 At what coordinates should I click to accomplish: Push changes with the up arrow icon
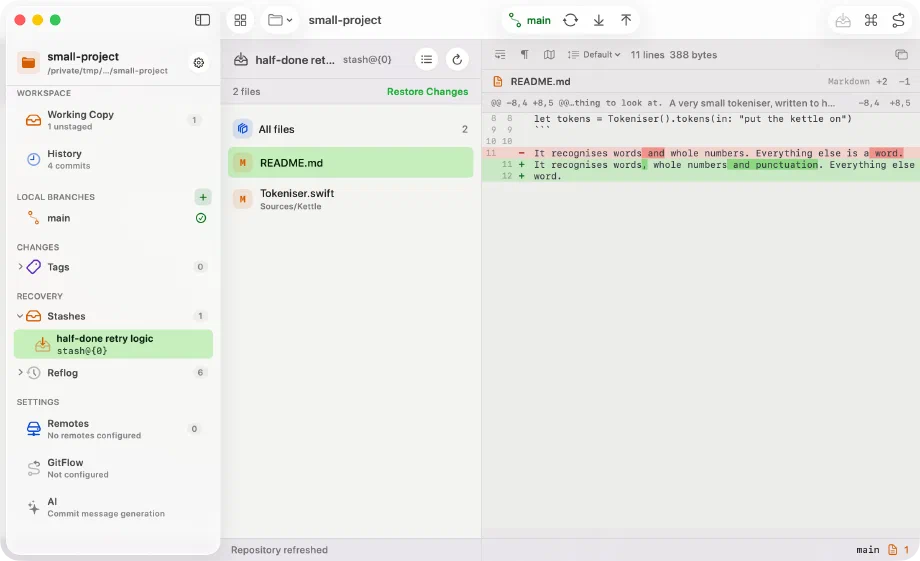coord(626,21)
